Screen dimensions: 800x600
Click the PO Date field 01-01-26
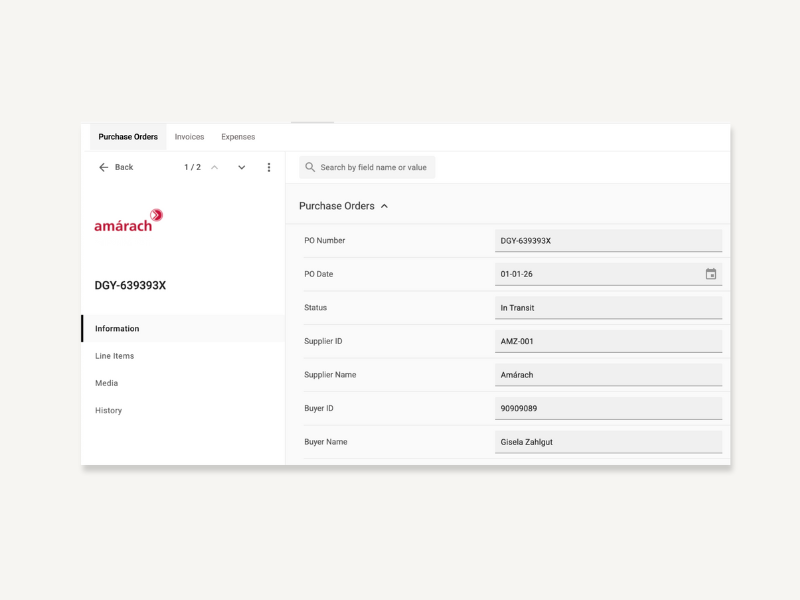[608, 274]
